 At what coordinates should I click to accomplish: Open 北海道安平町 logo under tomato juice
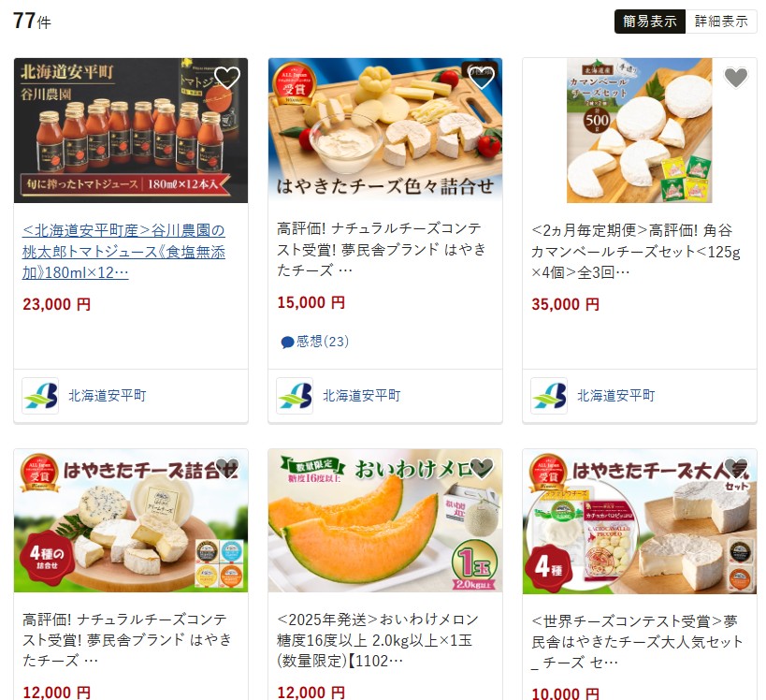pos(40,396)
